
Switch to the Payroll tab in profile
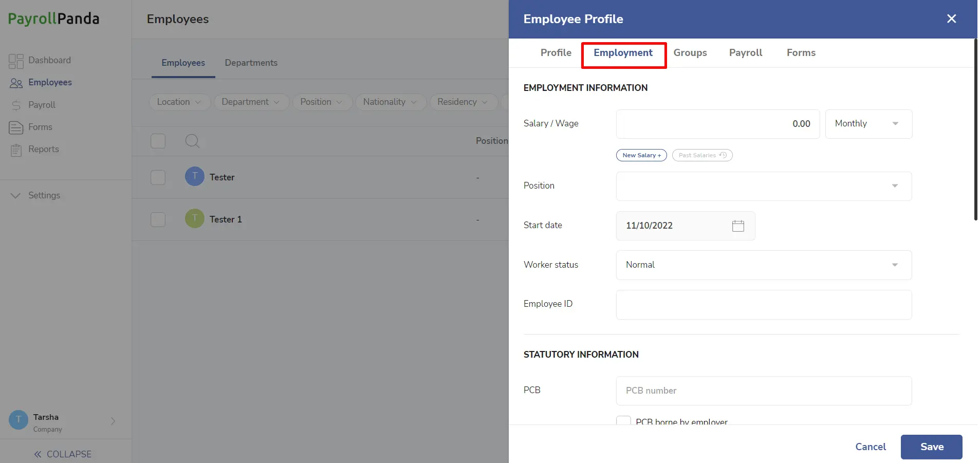pos(746,53)
